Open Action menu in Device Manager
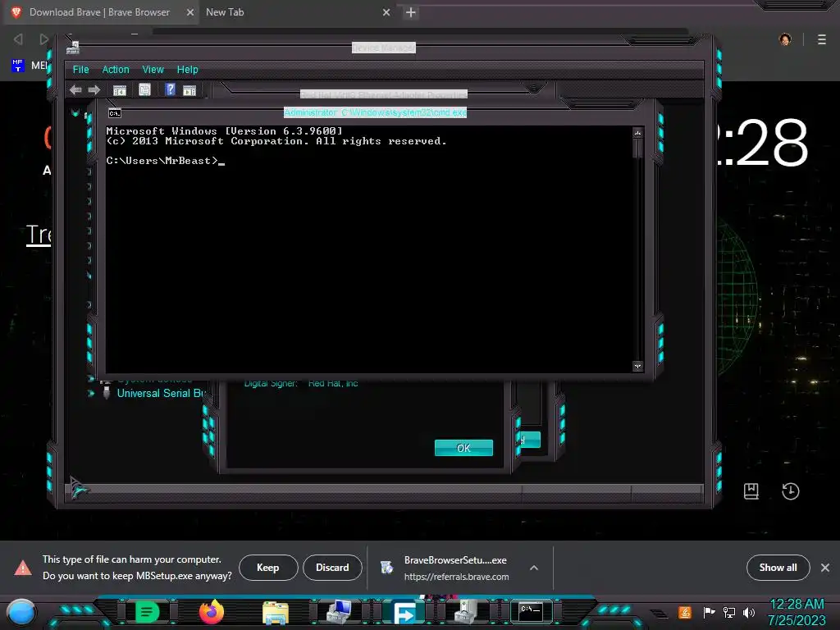 pyautogui.click(x=116, y=70)
